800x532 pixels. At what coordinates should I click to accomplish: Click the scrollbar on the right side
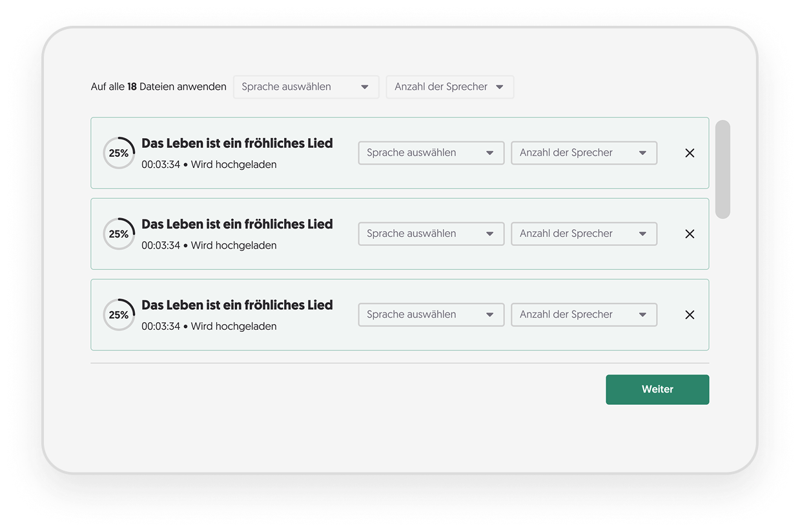(723, 167)
